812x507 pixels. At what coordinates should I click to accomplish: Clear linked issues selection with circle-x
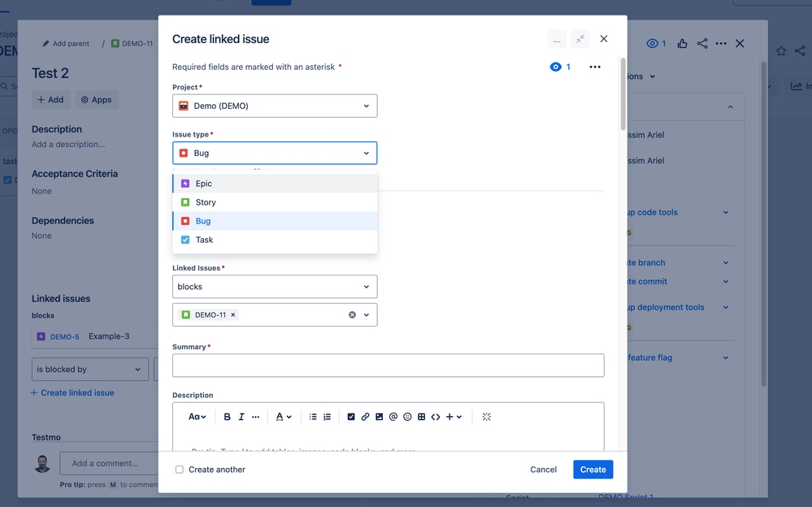352,315
